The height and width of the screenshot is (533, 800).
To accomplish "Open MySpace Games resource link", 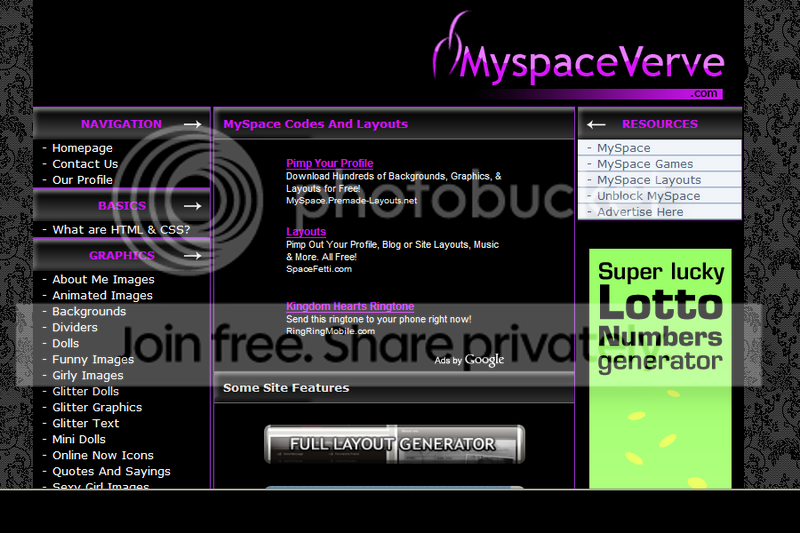I will pyautogui.click(x=645, y=164).
